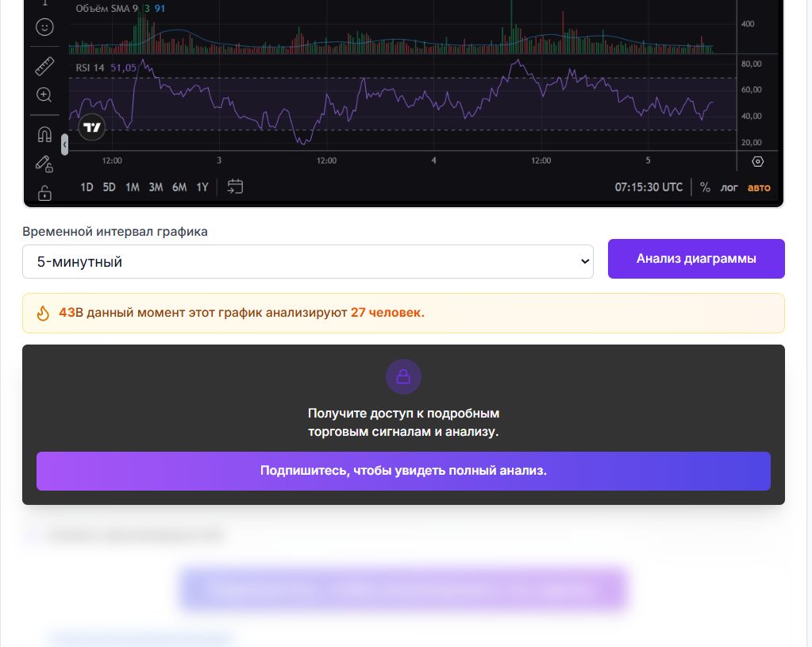Collapse the left drawing toolbar arrow
Viewport: 812px width, 647px height.
(x=64, y=144)
